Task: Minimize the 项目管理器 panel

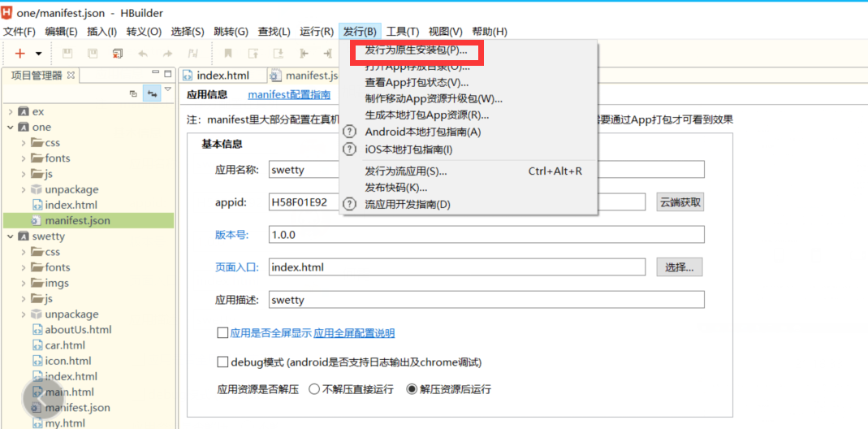Action: coord(156,73)
